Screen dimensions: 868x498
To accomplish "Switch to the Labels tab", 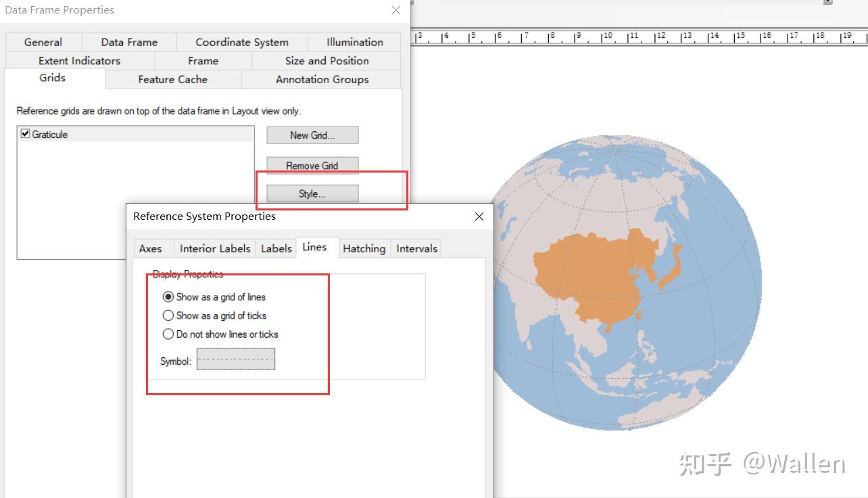I will pyautogui.click(x=276, y=248).
